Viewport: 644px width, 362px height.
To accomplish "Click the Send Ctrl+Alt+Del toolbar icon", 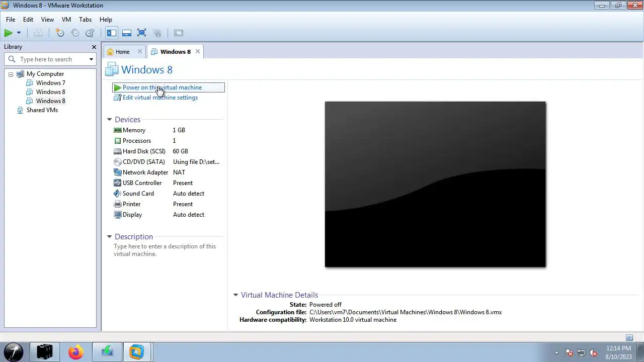I will point(38,33).
